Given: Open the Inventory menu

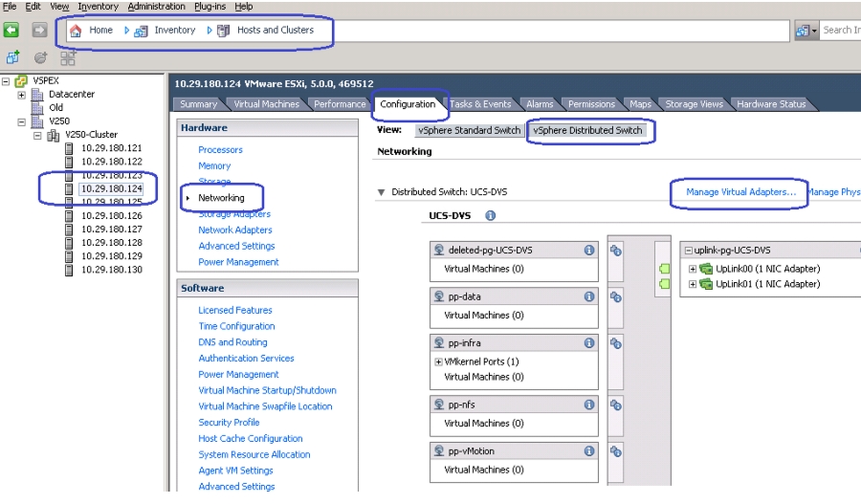Looking at the screenshot, I should coord(98,7).
